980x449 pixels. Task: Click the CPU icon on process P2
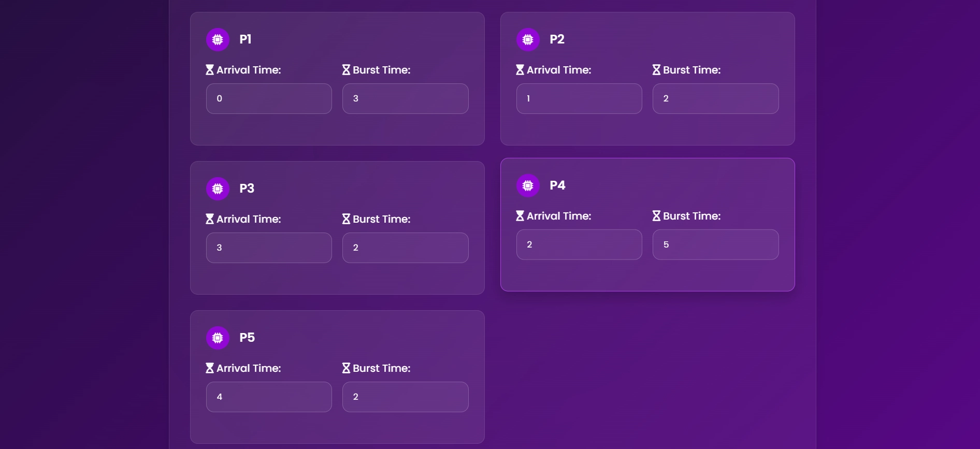(x=528, y=39)
